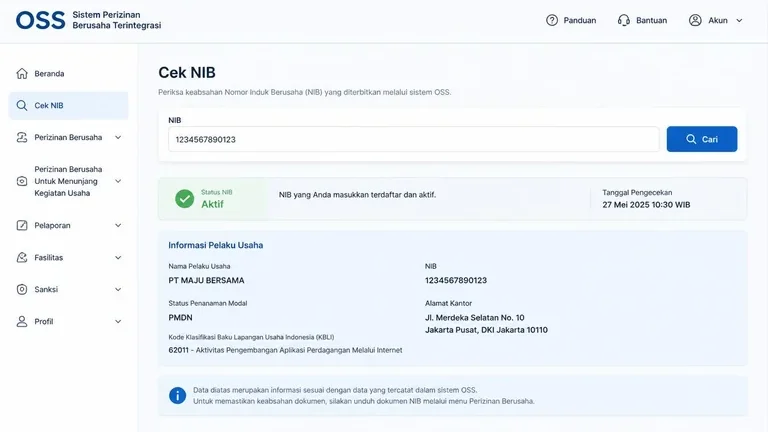The image size is (768, 432).
Task: Click Sistem Perizinan Berusaha Terintegrasi title
Action: (117, 20)
